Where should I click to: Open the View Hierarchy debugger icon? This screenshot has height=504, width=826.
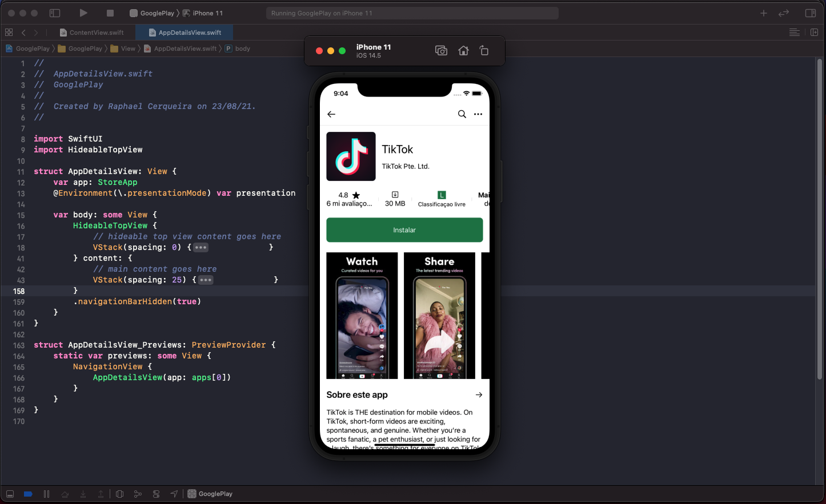(x=119, y=494)
